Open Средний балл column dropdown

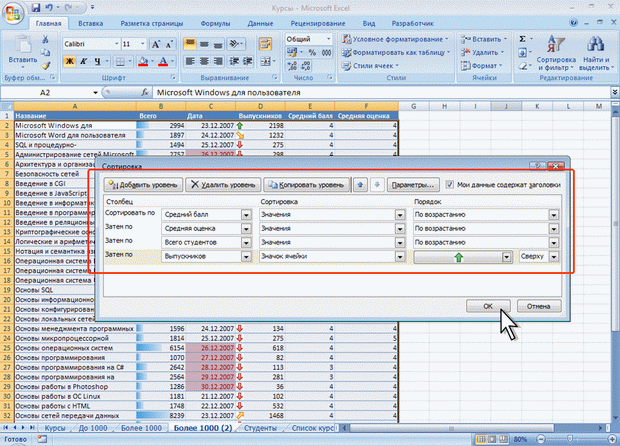(246, 215)
